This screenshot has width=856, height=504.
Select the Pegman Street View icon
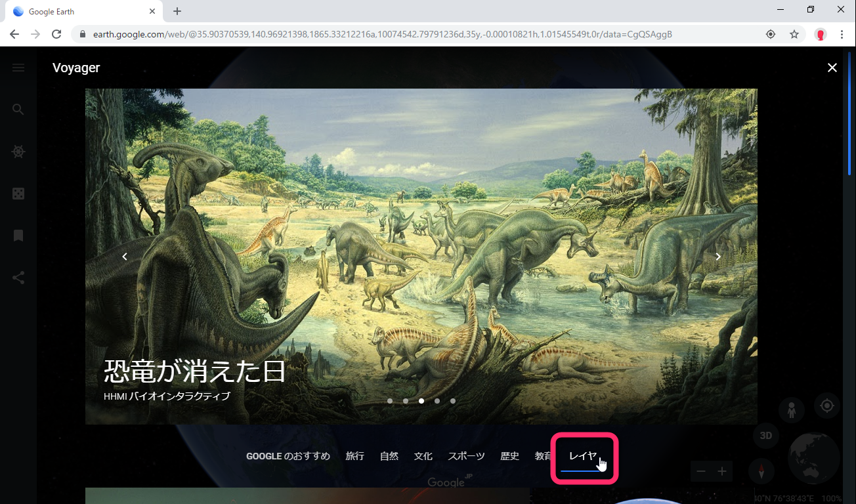pyautogui.click(x=792, y=410)
